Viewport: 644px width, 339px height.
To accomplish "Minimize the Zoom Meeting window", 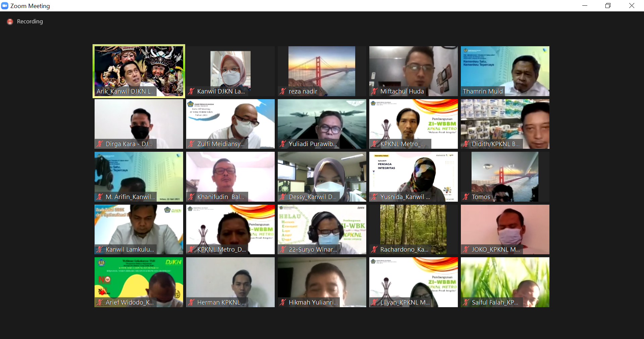I will pos(585,6).
